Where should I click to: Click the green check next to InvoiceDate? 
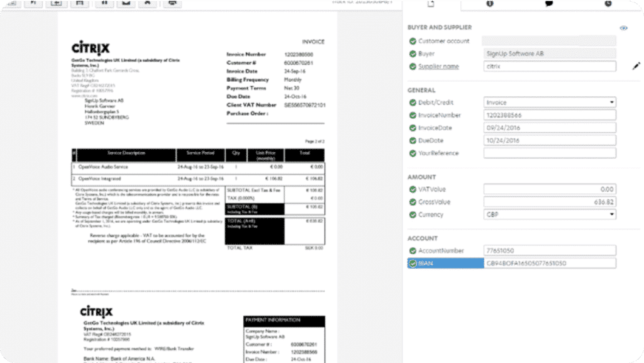click(413, 128)
